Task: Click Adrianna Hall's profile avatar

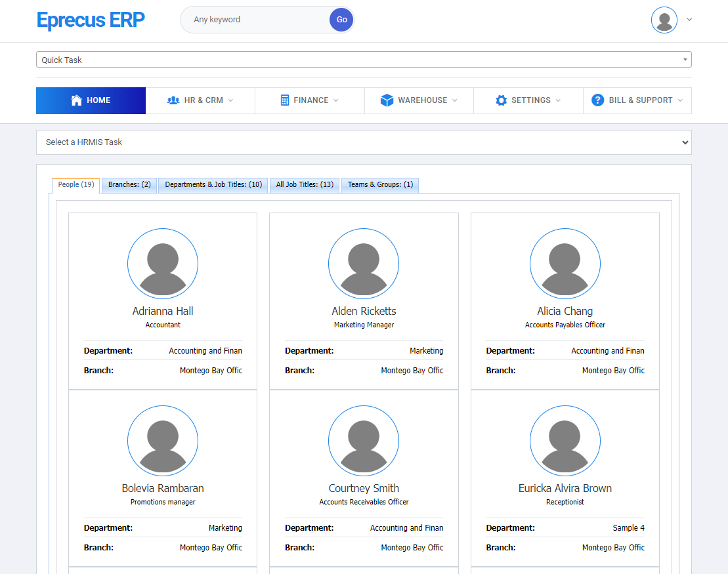Action: tap(163, 264)
